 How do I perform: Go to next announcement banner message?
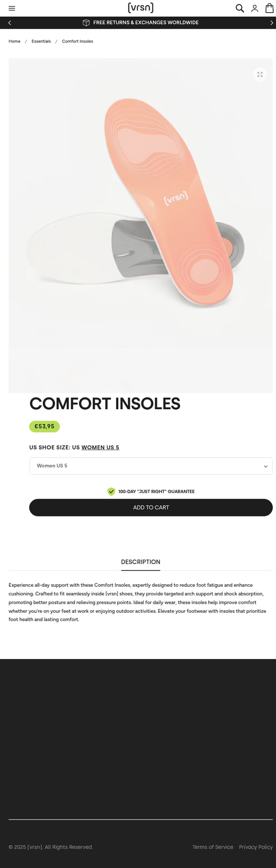pyautogui.click(x=272, y=23)
